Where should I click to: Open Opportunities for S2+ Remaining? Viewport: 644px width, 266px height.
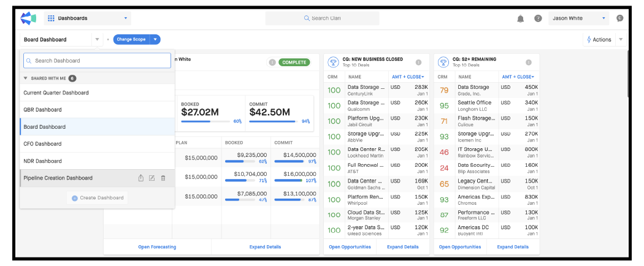point(460,247)
